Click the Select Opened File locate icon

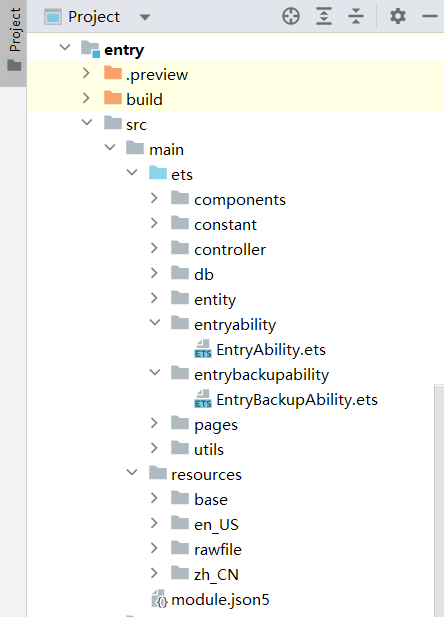click(291, 17)
